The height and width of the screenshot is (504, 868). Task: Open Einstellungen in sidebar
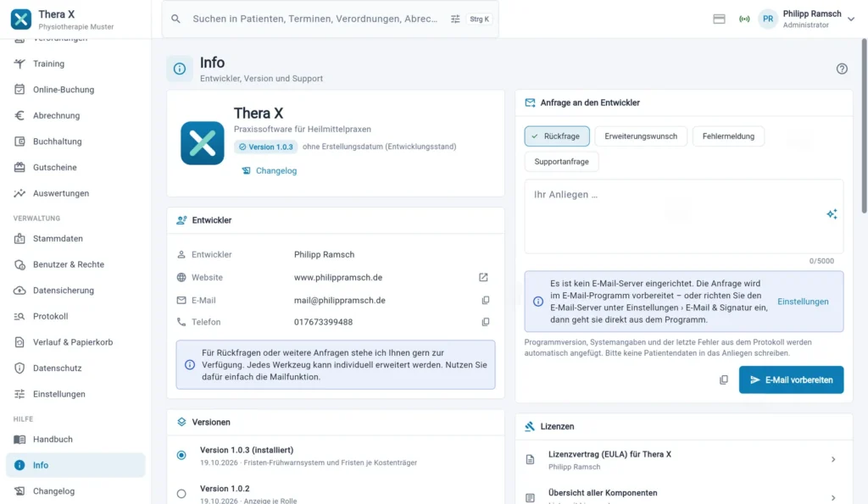tap(75, 395)
